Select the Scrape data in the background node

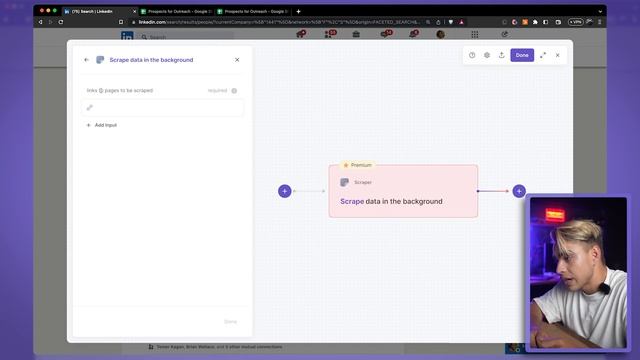[x=403, y=191]
